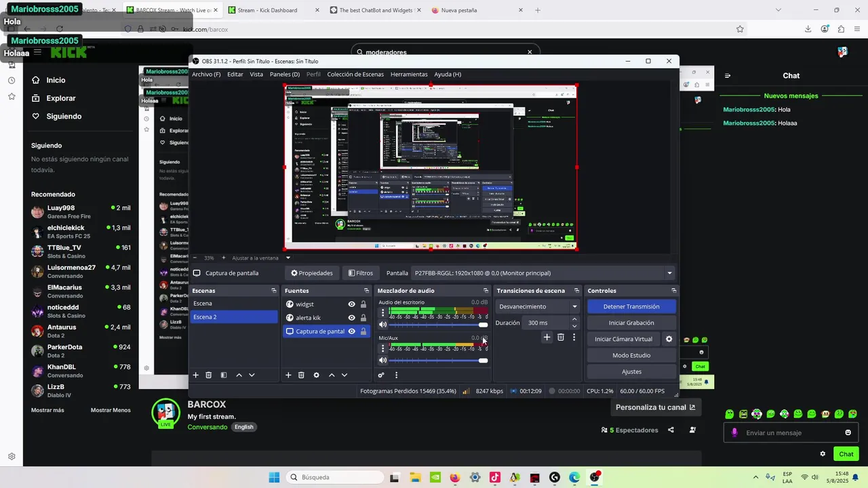868x488 pixels.
Task: Increase Duración with up stepper
Action: click(575, 319)
